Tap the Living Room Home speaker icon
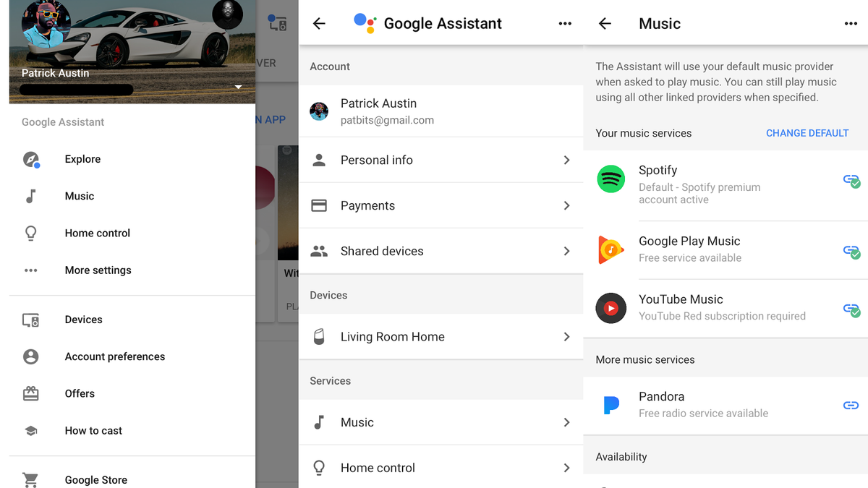868x488 pixels. click(x=319, y=337)
